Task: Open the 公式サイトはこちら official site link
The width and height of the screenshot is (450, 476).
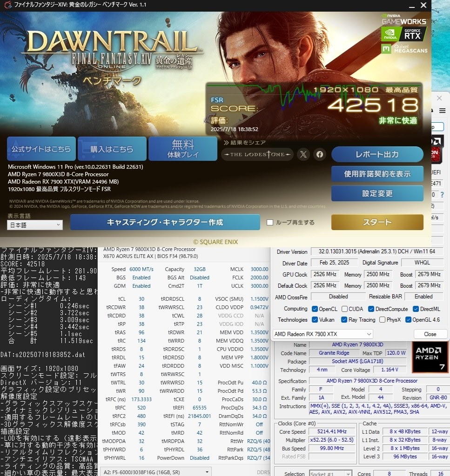Action: coord(41,149)
